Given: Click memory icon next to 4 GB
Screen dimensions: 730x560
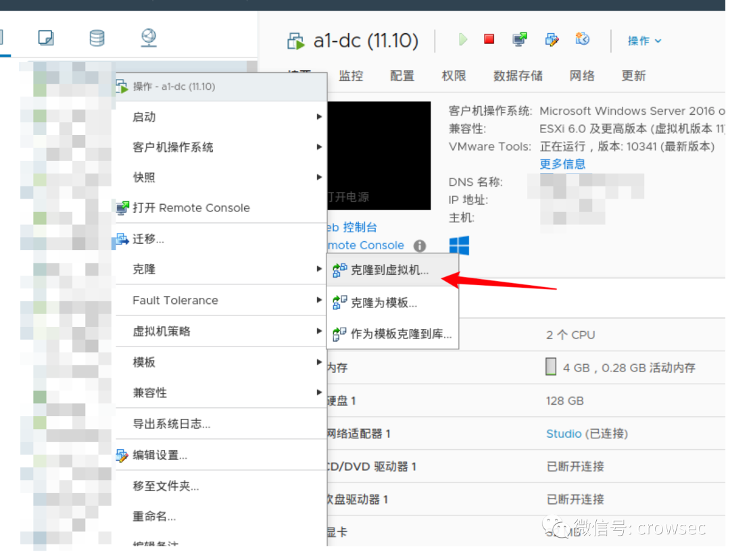Looking at the screenshot, I should [x=551, y=367].
